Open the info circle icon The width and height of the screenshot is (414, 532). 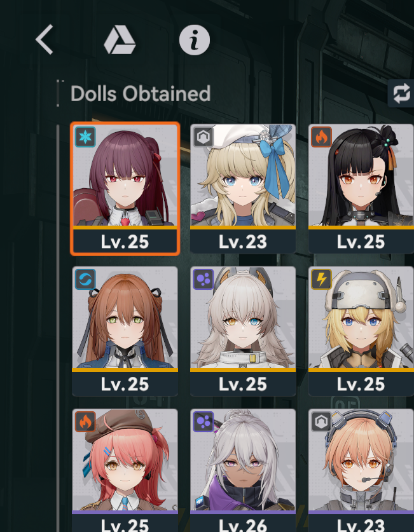195,40
